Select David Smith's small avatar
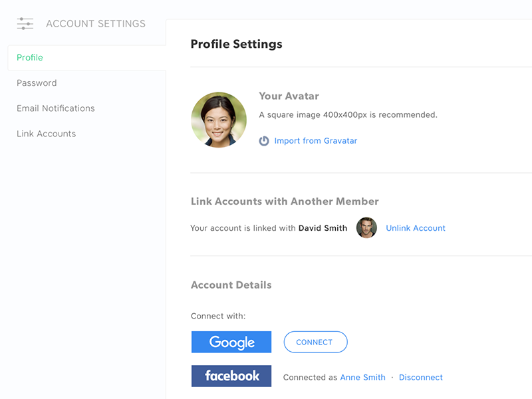The height and width of the screenshot is (399, 532). (366, 228)
